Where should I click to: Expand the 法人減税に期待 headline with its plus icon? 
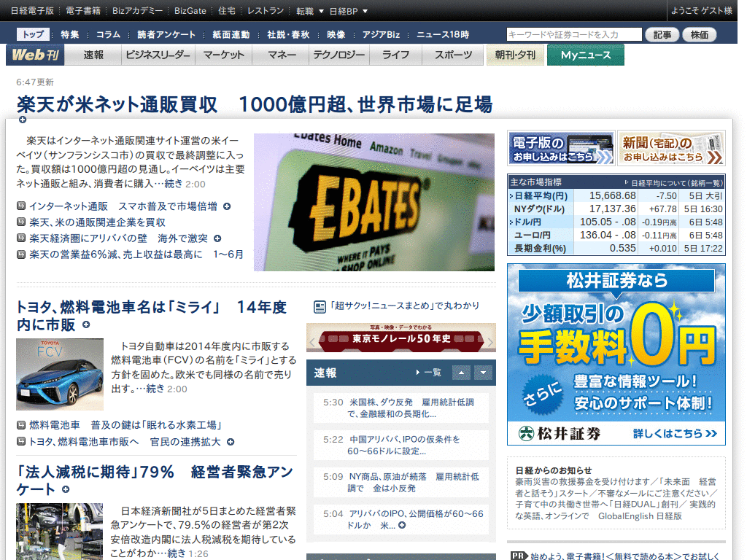coord(66,490)
